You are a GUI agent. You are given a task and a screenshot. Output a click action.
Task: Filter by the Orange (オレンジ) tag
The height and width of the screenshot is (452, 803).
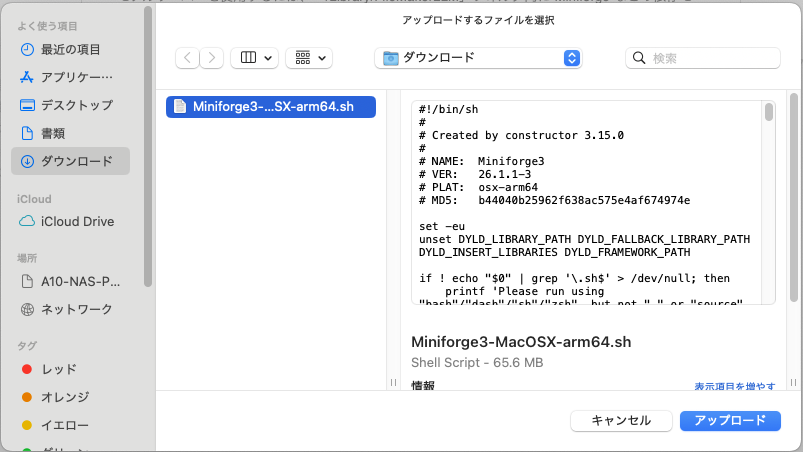click(x=70, y=397)
